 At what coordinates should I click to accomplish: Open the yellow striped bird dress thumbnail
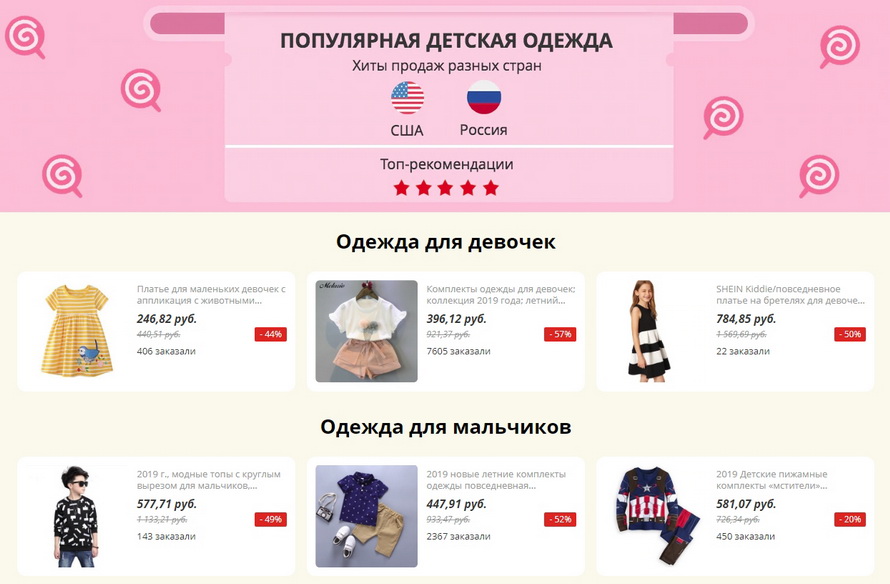(x=77, y=331)
